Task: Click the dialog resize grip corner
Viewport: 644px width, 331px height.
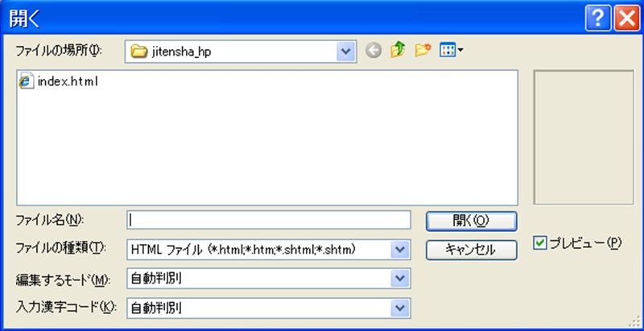Action: pyautogui.click(x=634, y=322)
